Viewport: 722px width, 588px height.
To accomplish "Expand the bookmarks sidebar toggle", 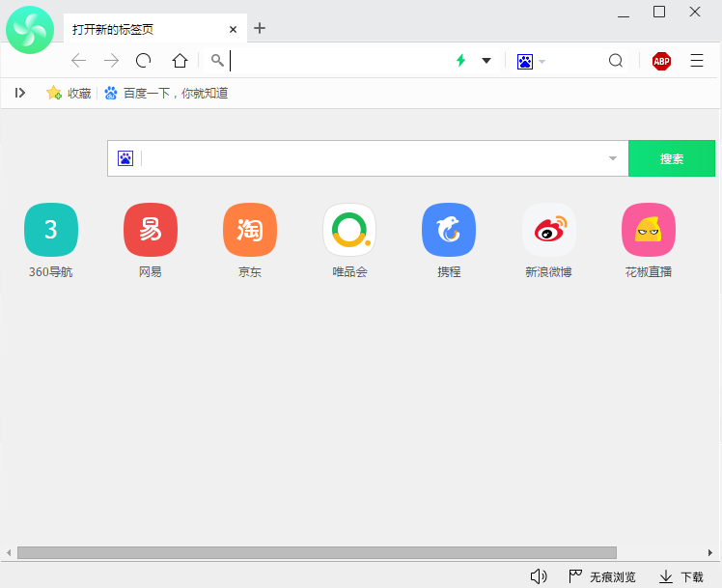I will (20, 93).
